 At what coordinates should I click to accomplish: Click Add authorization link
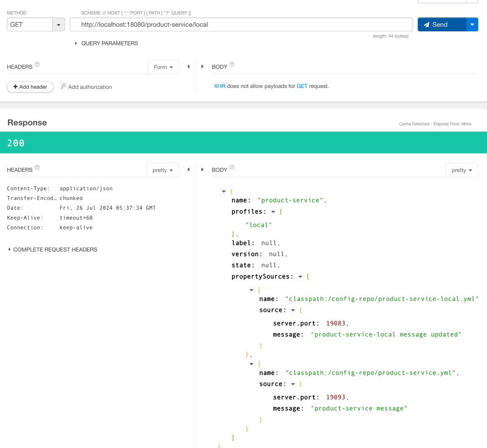(x=90, y=87)
